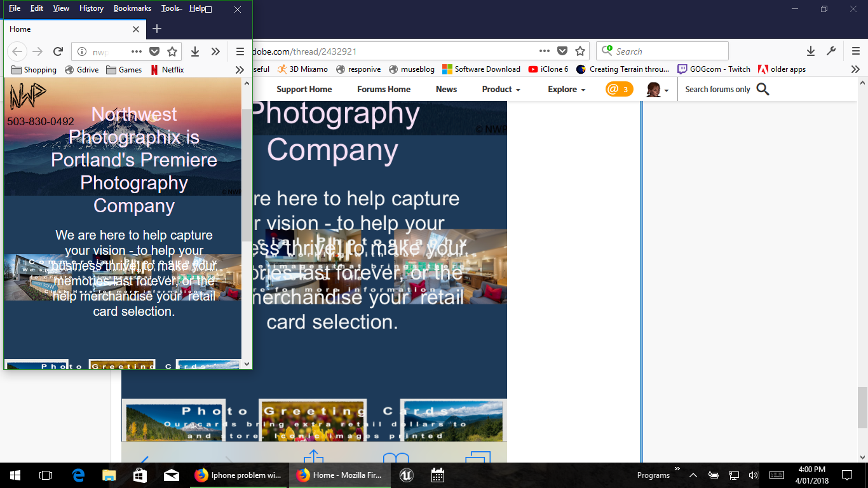Reload the page in the Home window
The image size is (868, 488).
[58, 51]
